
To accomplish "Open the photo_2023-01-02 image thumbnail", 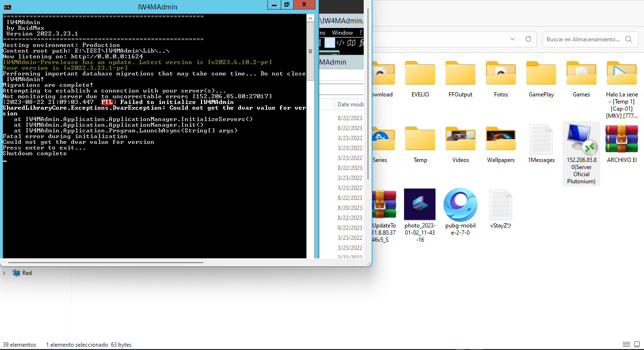I will click(x=420, y=205).
